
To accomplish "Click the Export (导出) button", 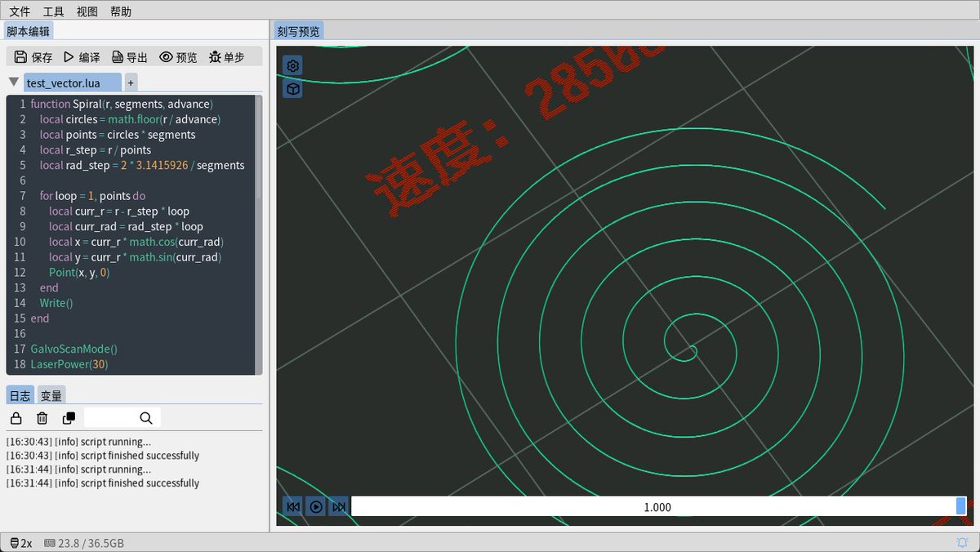I will tap(130, 57).
